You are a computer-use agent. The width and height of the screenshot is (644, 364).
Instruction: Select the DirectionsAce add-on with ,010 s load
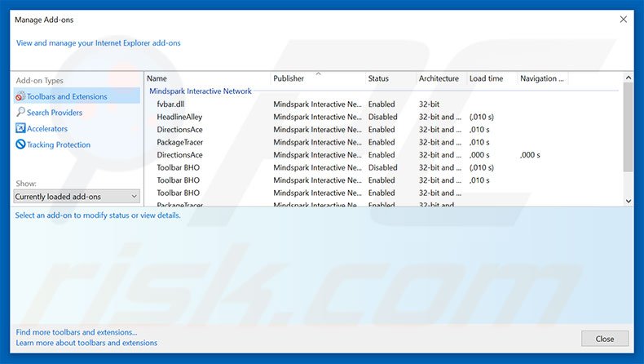(179, 130)
